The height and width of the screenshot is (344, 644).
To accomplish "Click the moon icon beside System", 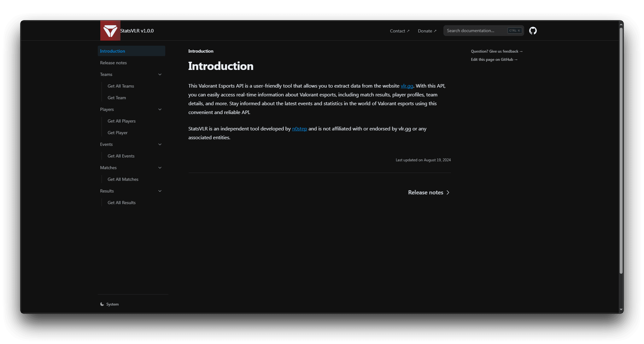I will 102,304.
